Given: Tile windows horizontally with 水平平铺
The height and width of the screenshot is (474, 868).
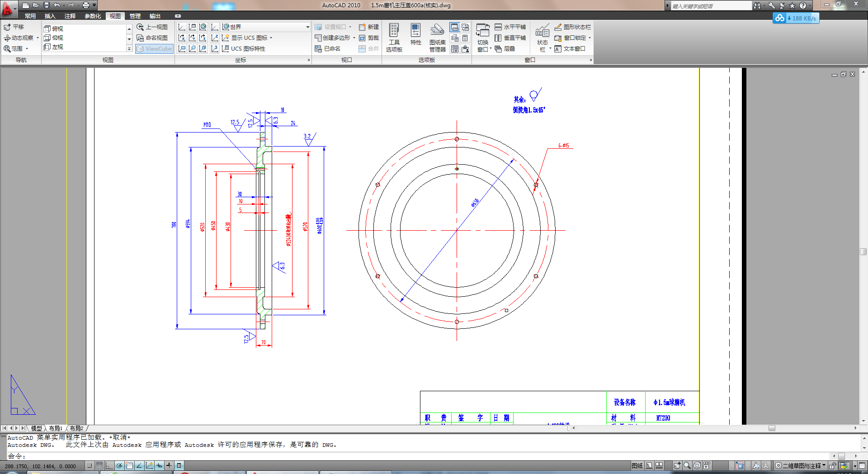Looking at the screenshot, I should (x=511, y=27).
